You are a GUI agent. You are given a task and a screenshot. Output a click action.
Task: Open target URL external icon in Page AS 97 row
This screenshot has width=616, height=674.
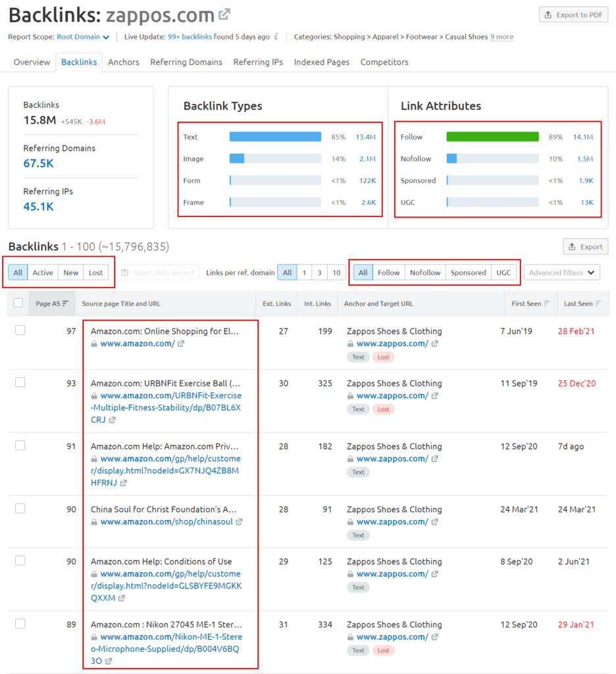[x=434, y=344]
